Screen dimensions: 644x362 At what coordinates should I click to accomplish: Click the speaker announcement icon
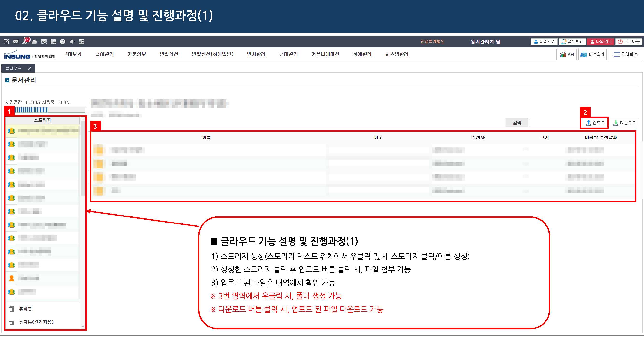click(72, 42)
